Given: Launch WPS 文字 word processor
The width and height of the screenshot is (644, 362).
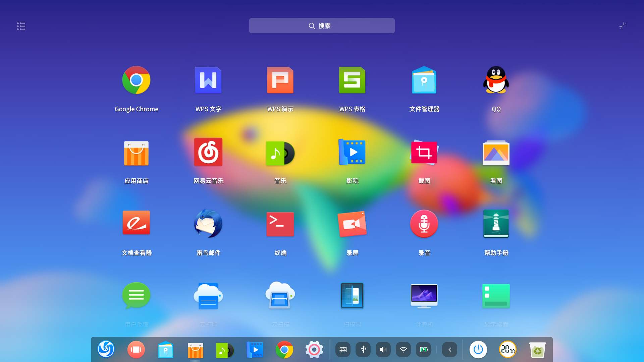Looking at the screenshot, I should (208, 80).
